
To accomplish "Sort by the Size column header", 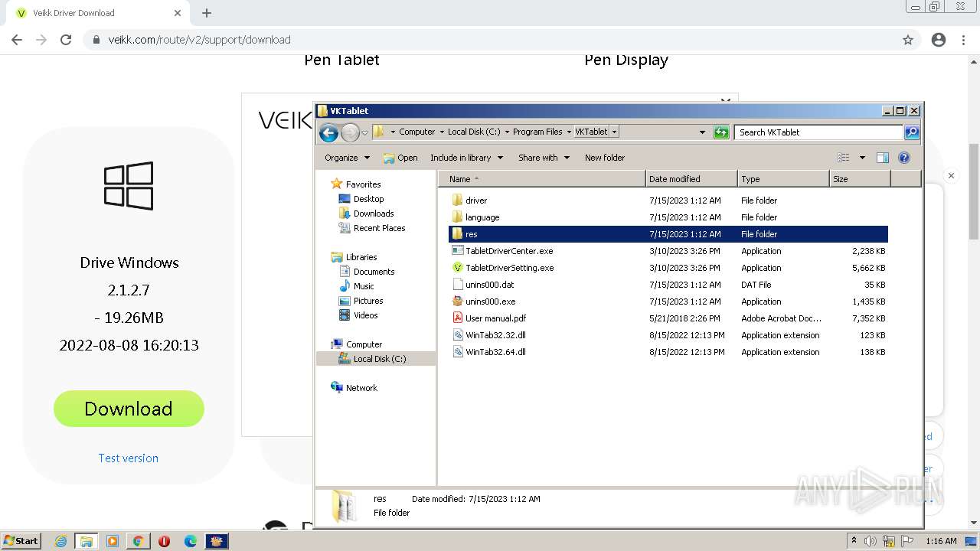I will click(x=860, y=179).
